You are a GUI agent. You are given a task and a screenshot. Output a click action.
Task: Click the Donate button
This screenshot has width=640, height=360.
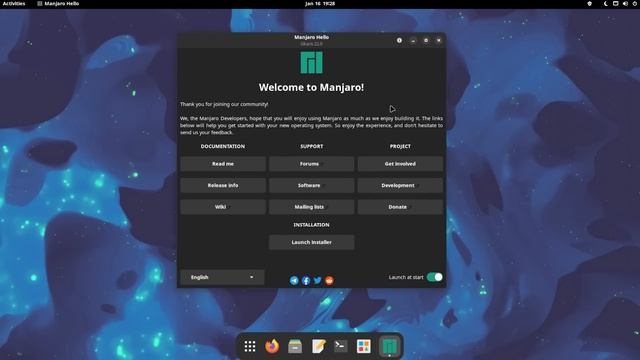[x=400, y=207]
